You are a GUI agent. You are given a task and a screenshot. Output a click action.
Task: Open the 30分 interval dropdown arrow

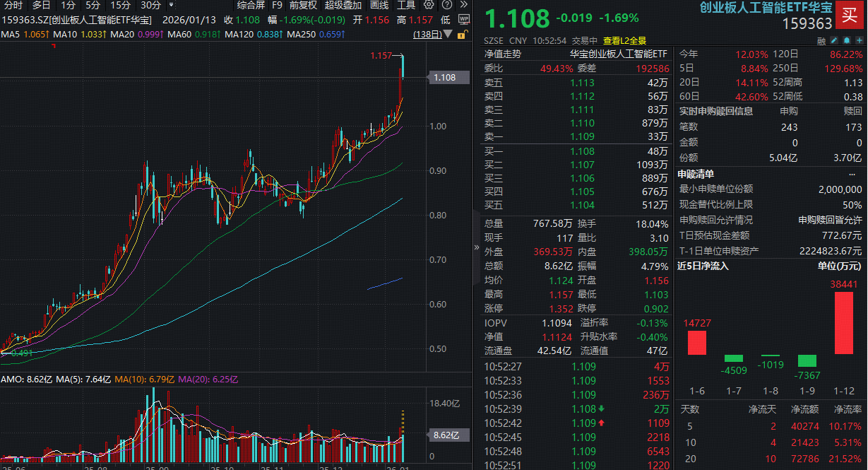(x=170, y=5)
